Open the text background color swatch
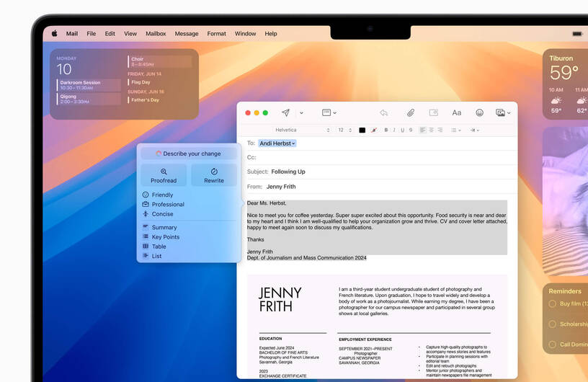The width and height of the screenshot is (588, 382). point(374,130)
